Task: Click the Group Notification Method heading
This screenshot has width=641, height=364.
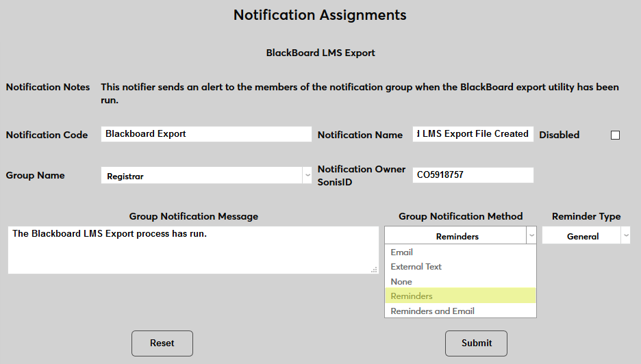Action: [x=461, y=216]
